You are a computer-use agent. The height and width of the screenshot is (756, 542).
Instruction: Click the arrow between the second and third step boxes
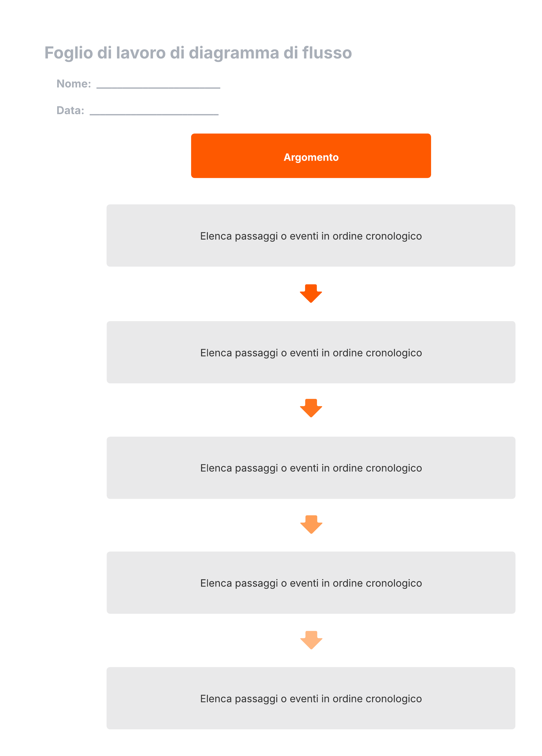[x=311, y=407]
